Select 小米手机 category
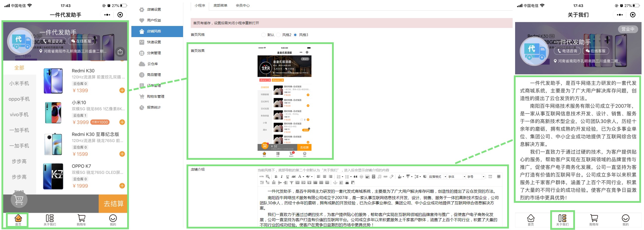Screen dimensions: 644x230 click(x=19, y=83)
